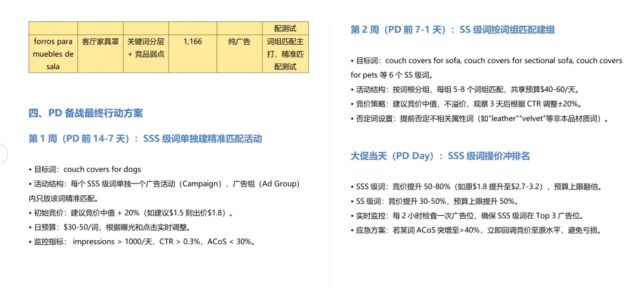Click the 应急方案 ACoS bullet line
This screenshot has width=644, height=295.
pos(476,230)
